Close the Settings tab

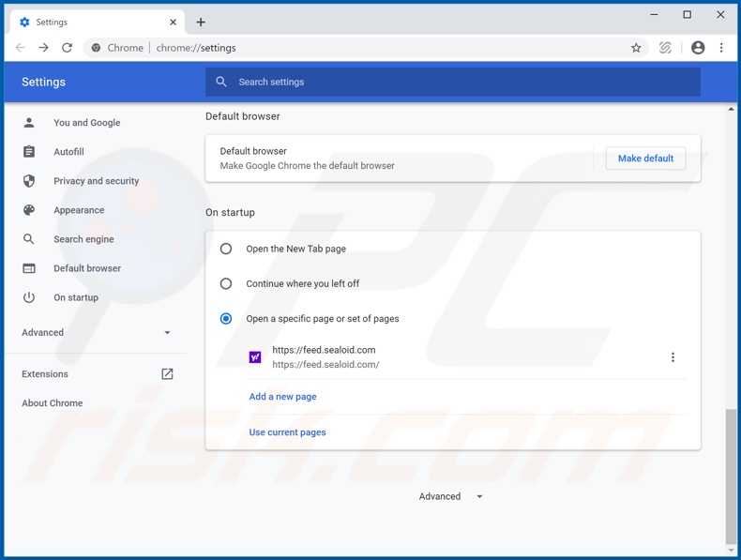pyautogui.click(x=174, y=23)
